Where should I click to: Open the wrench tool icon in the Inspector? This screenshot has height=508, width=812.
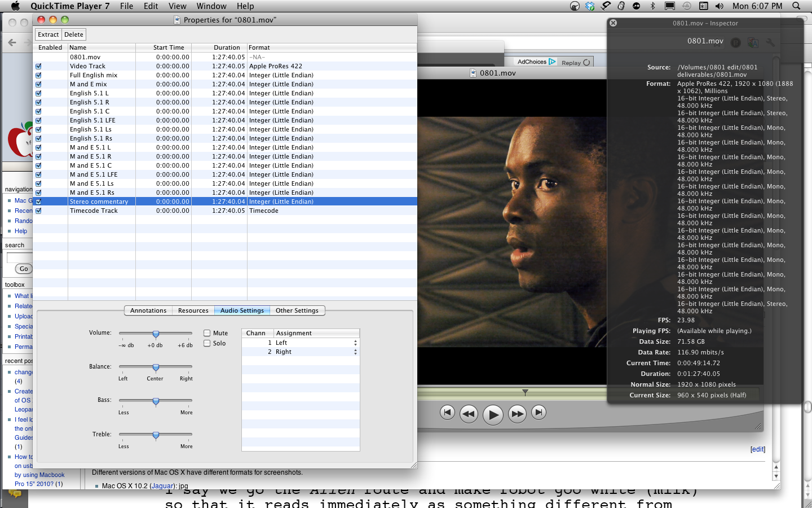[x=771, y=42]
